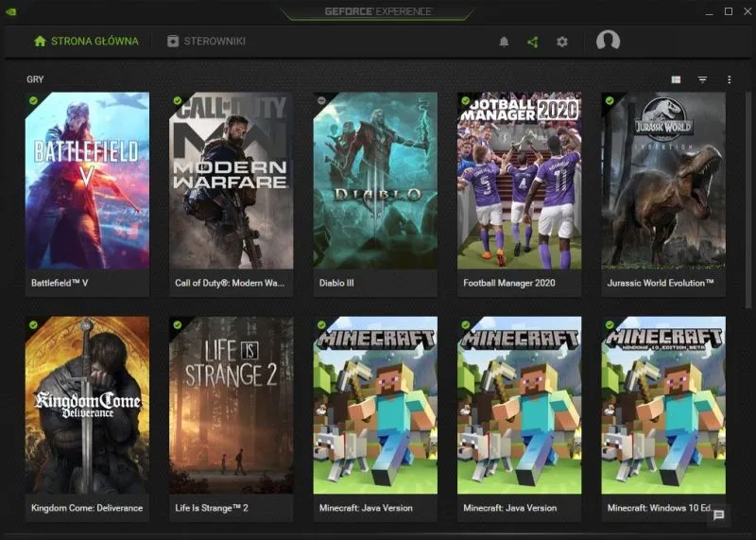The width and height of the screenshot is (756, 540).
Task: Open Life Is Strange 2 cover art
Action: pos(231,405)
